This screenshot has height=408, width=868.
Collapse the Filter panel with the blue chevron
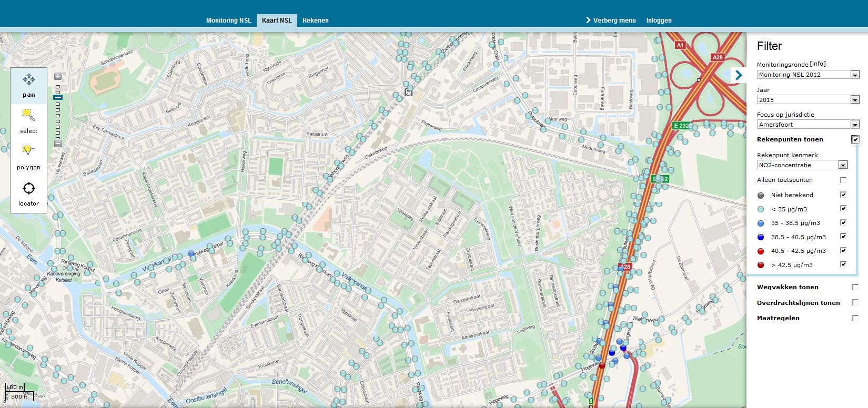(x=739, y=75)
